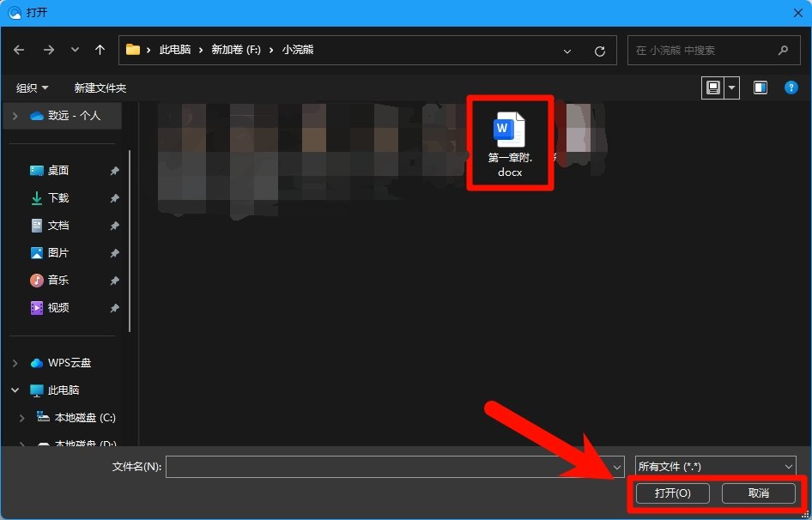Click the change view layout icon
The height and width of the screenshot is (520, 812).
click(x=712, y=88)
